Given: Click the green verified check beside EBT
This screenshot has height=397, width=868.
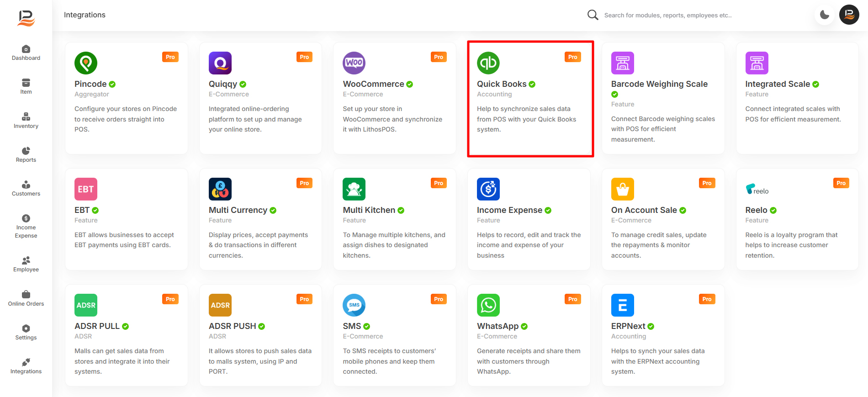Looking at the screenshot, I should click(x=95, y=211).
